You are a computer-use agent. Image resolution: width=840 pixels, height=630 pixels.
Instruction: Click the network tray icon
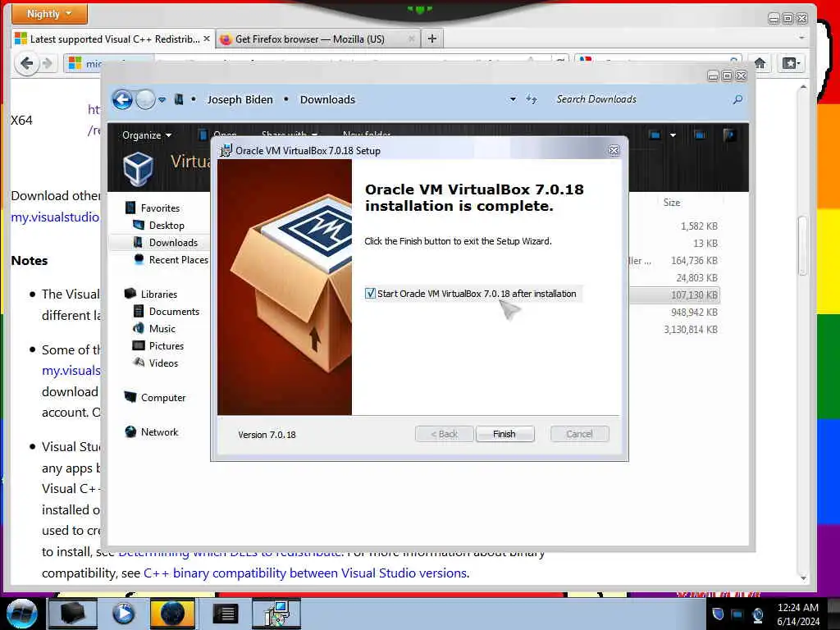coord(737,614)
